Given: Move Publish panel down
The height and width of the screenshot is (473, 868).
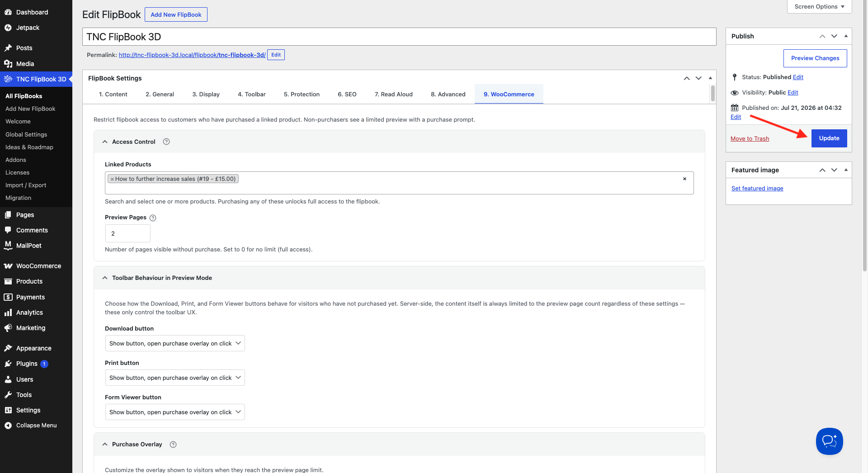Looking at the screenshot, I should (834, 36).
